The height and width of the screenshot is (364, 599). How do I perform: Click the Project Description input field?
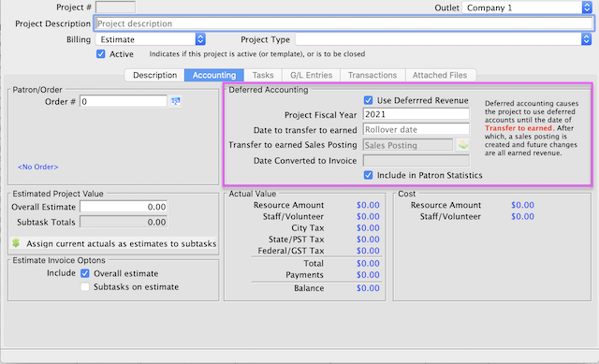tap(343, 23)
